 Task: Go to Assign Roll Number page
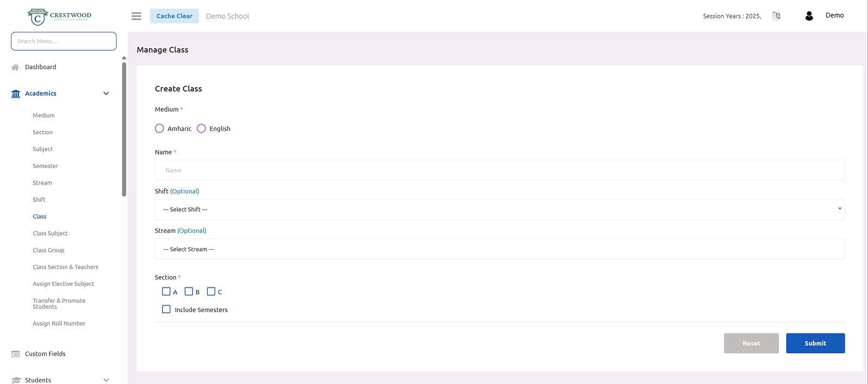59,323
